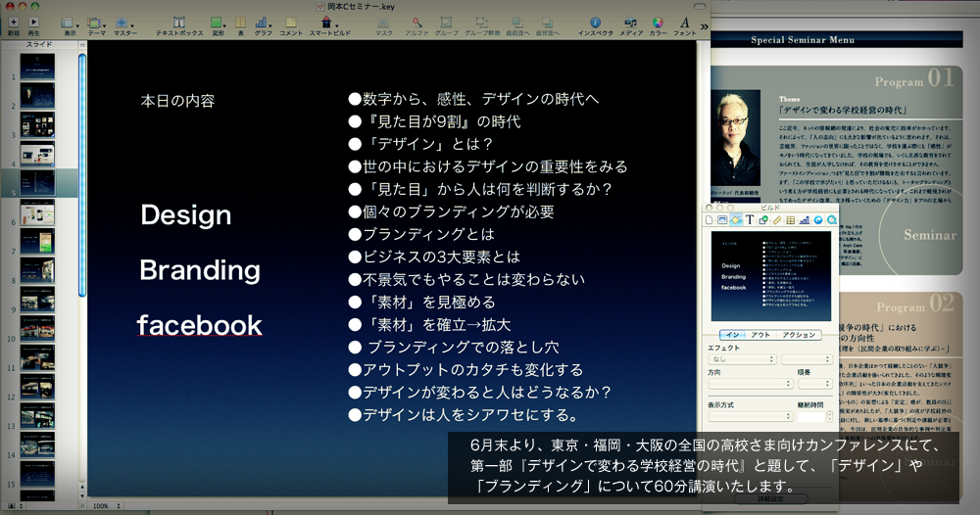Viewport: 980px width, 515px height.
Task: Start the slideshow with 再生
Action: click(33, 25)
